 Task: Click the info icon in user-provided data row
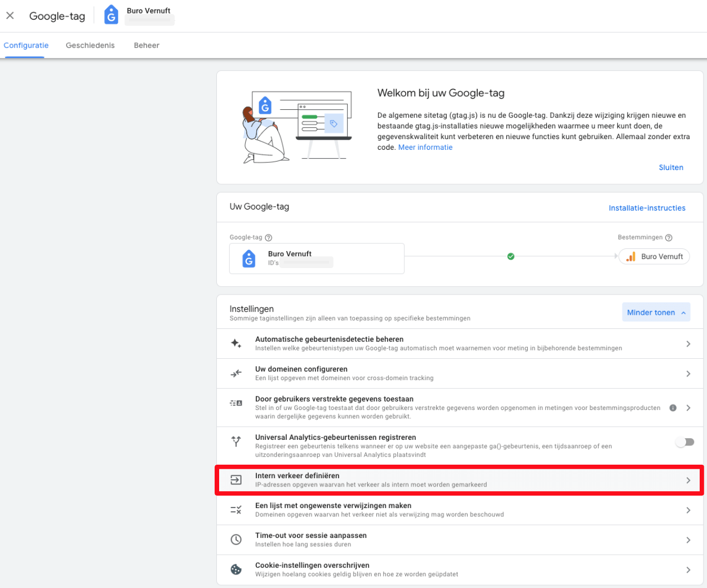pyautogui.click(x=673, y=408)
